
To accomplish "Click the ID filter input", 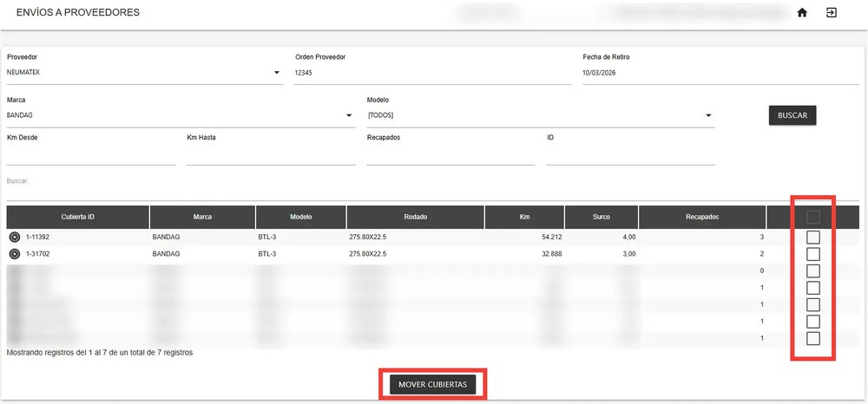I will pyautogui.click(x=630, y=154).
